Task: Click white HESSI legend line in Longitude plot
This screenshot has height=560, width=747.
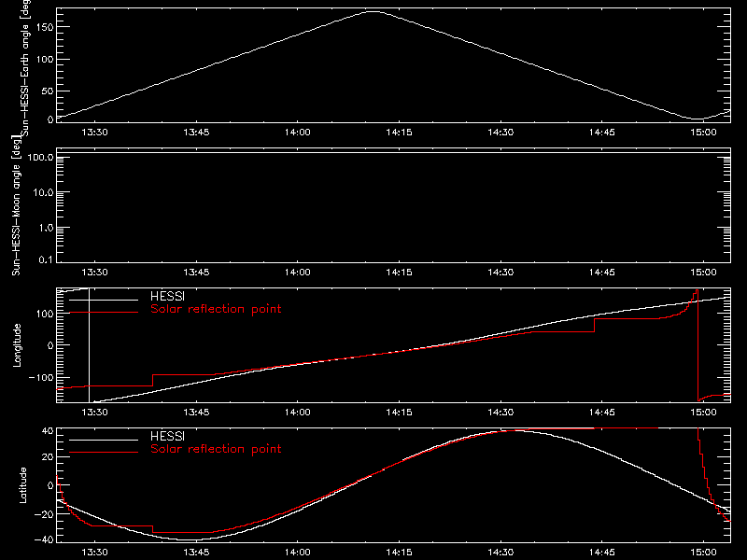Action: pyautogui.click(x=104, y=300)
